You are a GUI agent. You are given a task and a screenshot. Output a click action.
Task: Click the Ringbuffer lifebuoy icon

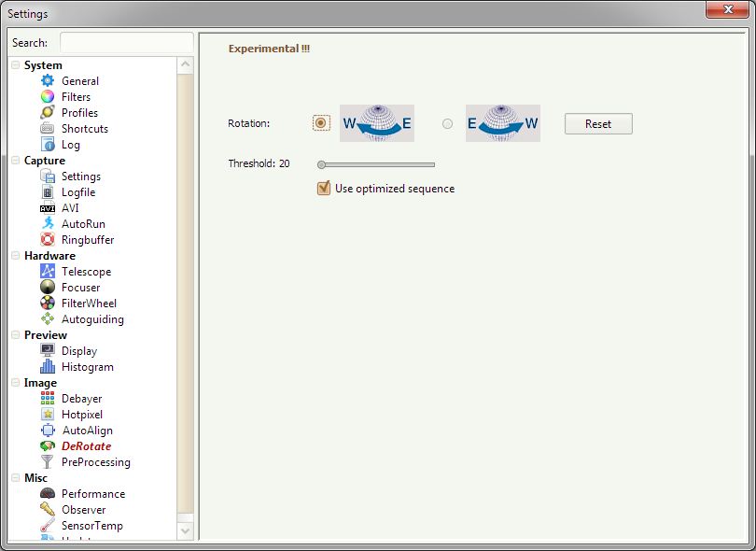tap(48, 239)
